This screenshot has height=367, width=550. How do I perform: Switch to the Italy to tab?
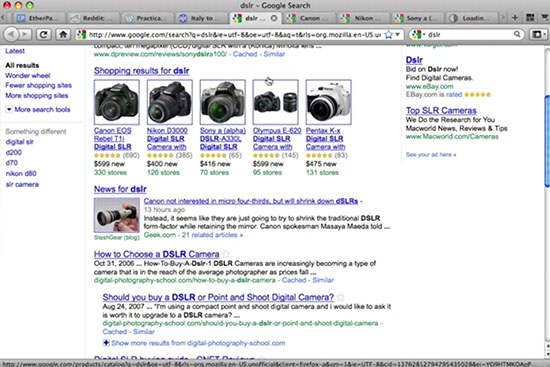201,18
